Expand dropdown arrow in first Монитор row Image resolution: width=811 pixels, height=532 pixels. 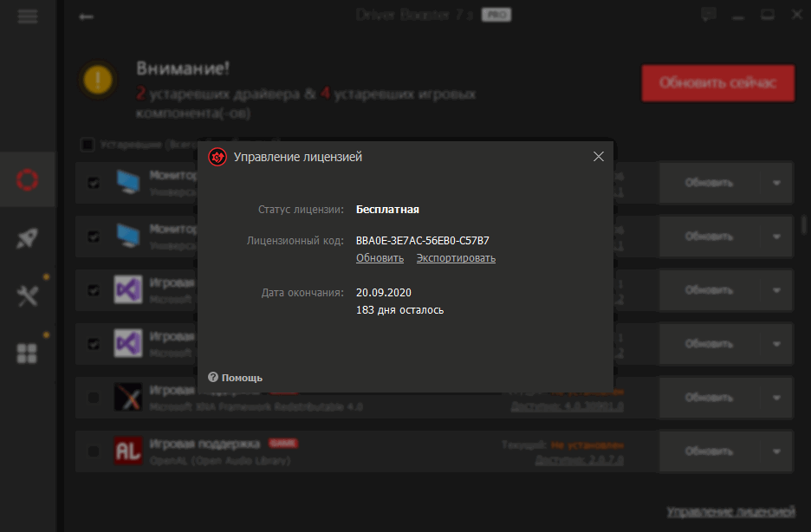point(776,183)
